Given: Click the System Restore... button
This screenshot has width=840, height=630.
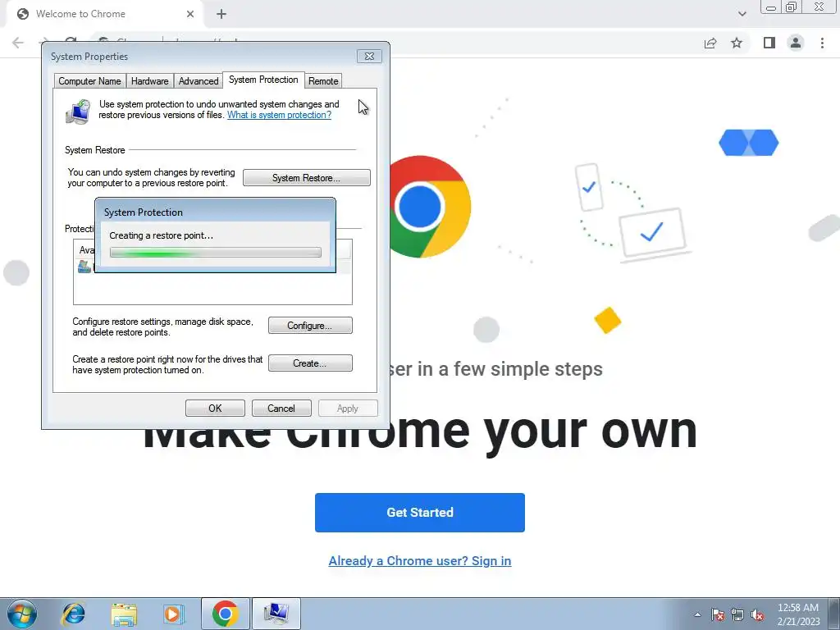Looking at the screenshot, I should [x=307, y=178].
